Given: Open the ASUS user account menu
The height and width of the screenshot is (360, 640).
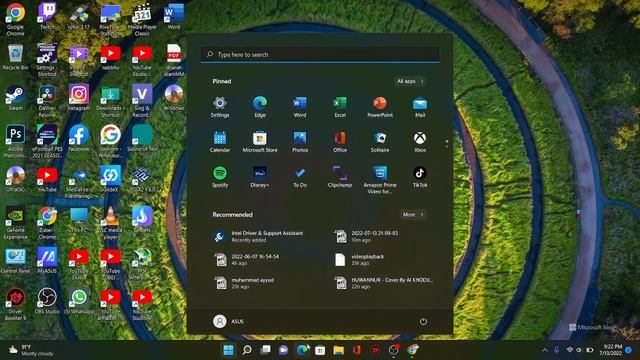Looking at the screenshot, I should 228,321.
